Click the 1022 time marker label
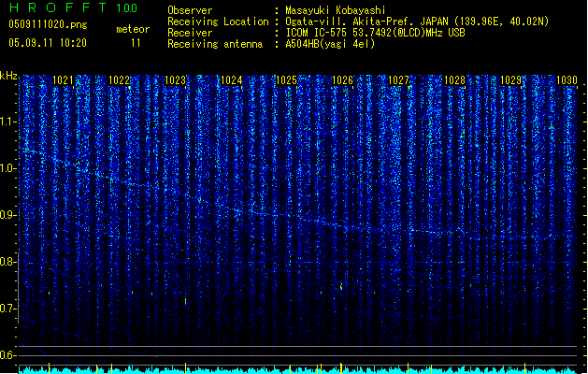The width and height of the screenshot is (588, 374). pos(119,80)
